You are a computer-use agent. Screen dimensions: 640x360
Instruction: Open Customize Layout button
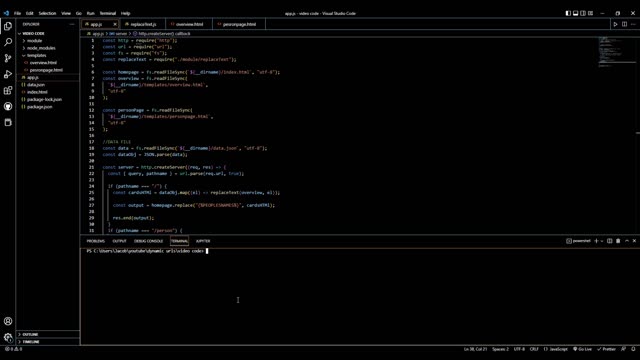[x=591, y=13]
